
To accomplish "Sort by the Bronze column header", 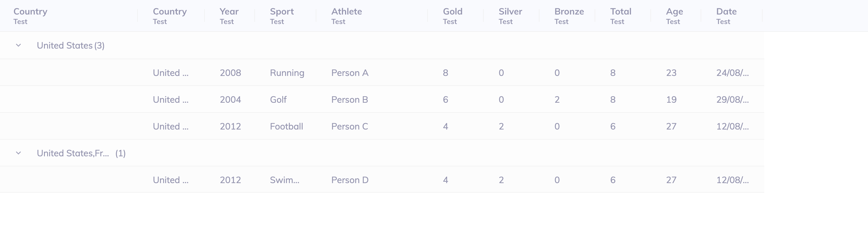I will point(569,11).
